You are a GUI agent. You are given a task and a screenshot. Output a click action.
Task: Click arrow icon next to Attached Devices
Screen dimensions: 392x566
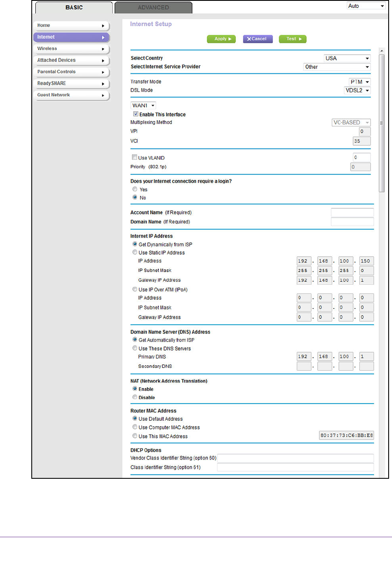click(103, 61)
